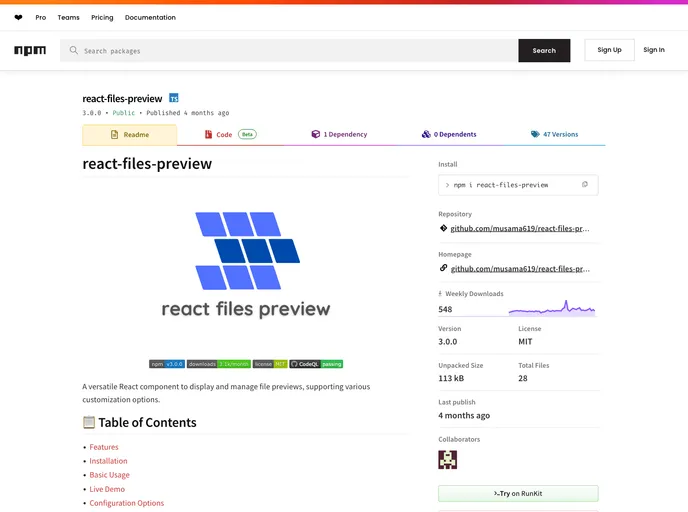Screen dimensions: 688x512
Task: Click the black Search button
Action: pyautogui.click(x=544, y=50)
